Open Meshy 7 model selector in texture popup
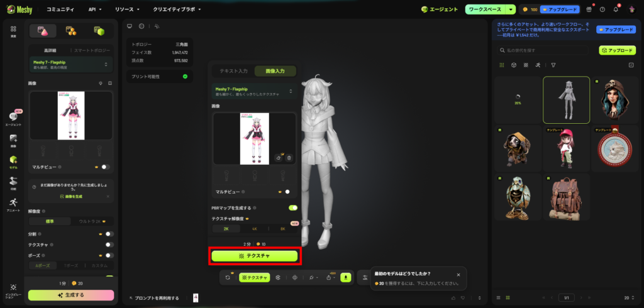Screen dimensions: 644x308 (x=255, y=91)
